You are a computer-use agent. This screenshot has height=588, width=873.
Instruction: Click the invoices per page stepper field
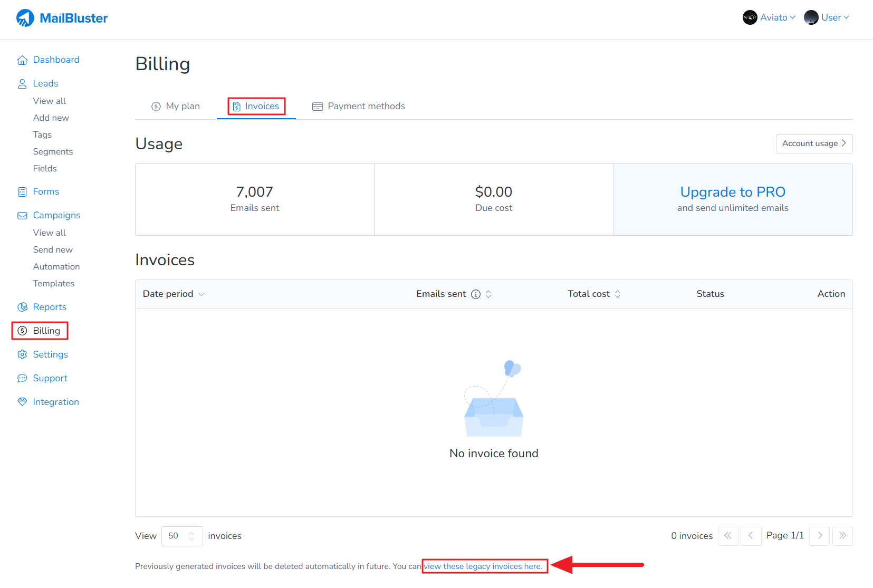tap(181, 536)
